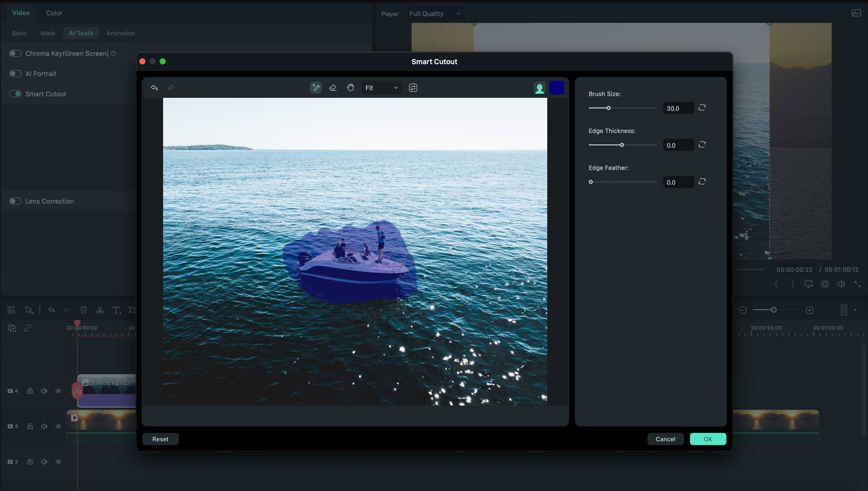Click the snapshot camera icon in player

825,285
